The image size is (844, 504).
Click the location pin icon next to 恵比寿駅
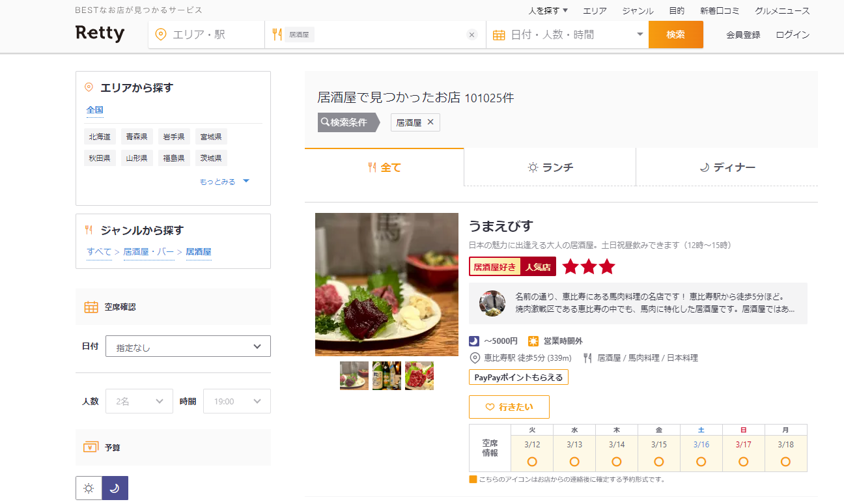474,357
